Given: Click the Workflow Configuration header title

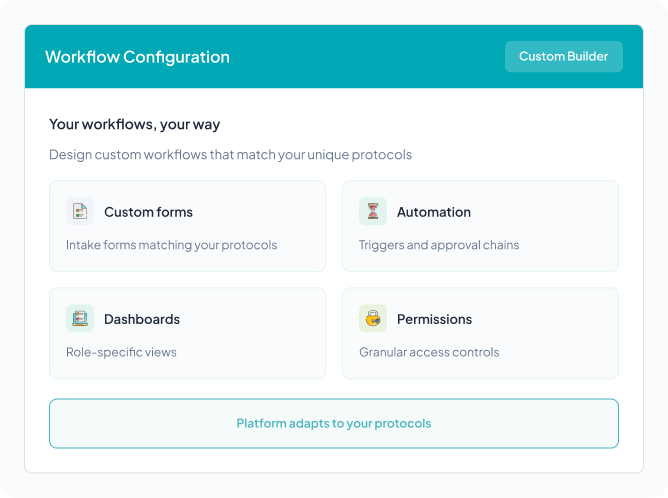Looking at the screenshot, I should [x=137, y=57].
